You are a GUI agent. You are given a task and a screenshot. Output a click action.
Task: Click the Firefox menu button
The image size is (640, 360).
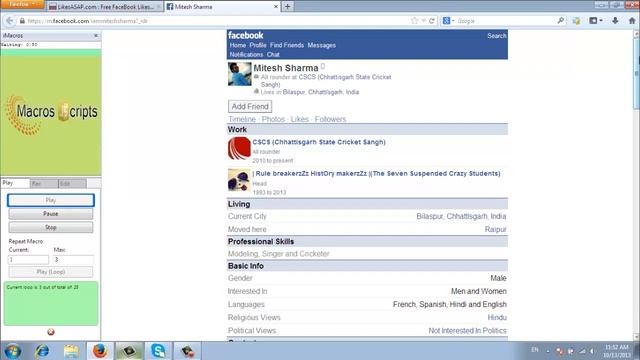pyautogui.click(x=22, y=4)
